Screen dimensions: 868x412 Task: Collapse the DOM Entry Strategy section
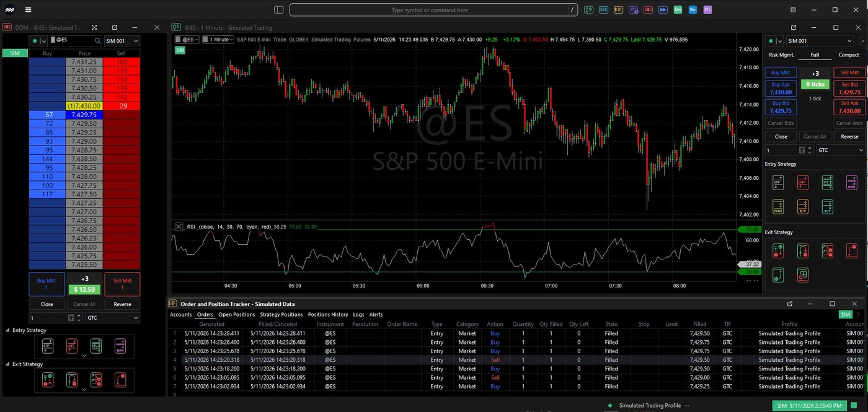point(7,330)
